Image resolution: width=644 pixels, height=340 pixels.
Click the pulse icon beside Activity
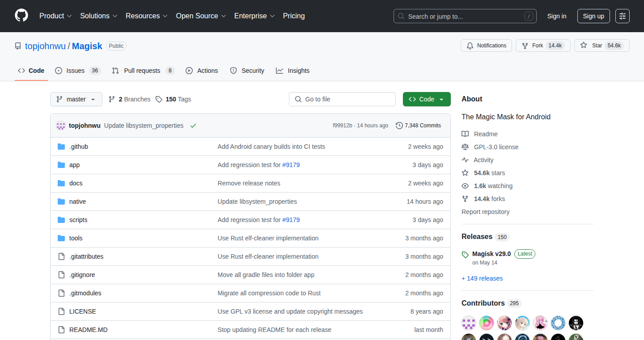click(x=465, y=160)
